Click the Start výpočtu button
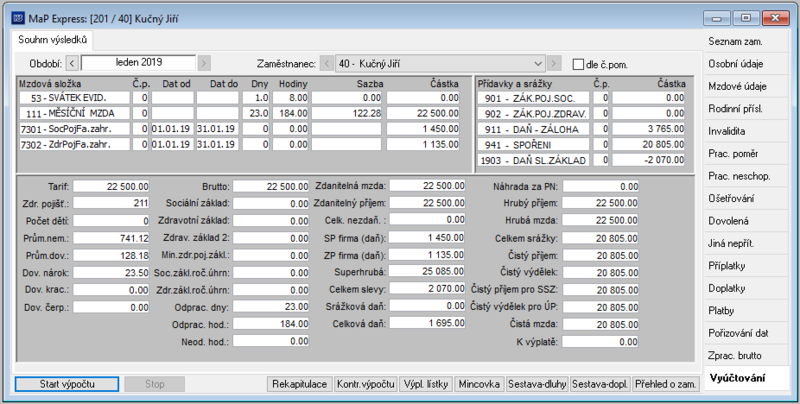This screenshot has width=800, height=404. [x=67, y=384]
